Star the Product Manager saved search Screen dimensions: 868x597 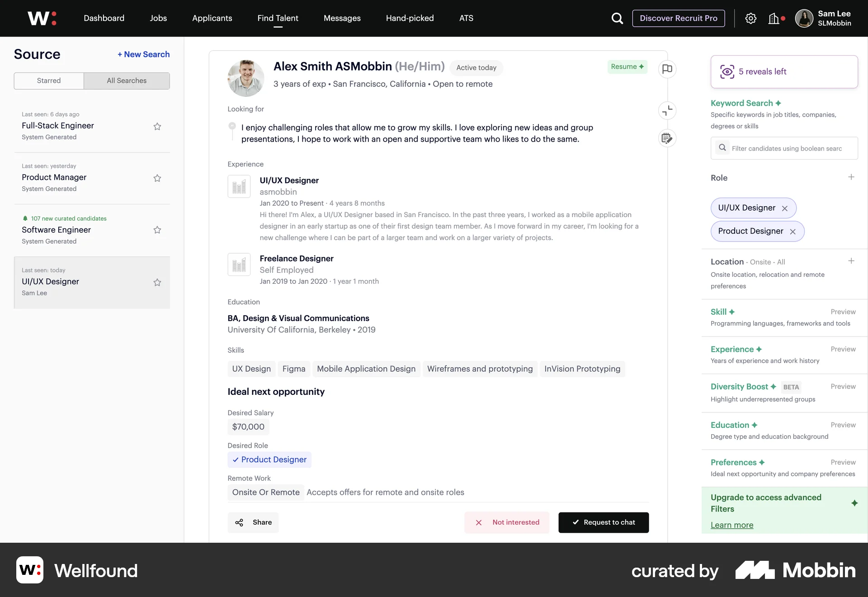coord(157,178)
